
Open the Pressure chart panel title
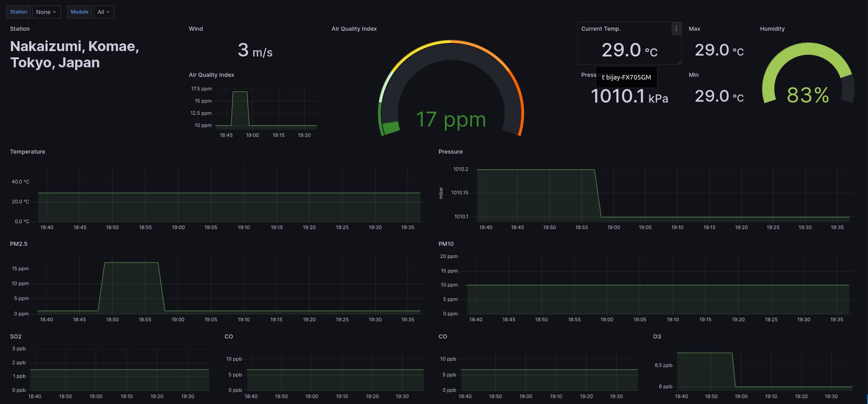pyautogui.click(x=450, y=151)
